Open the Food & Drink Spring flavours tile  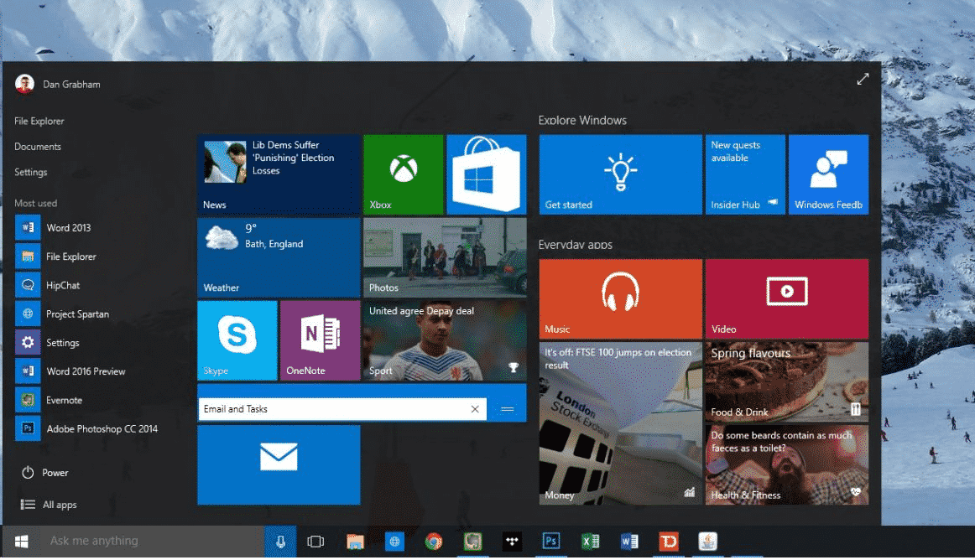(x=786, y=381)
